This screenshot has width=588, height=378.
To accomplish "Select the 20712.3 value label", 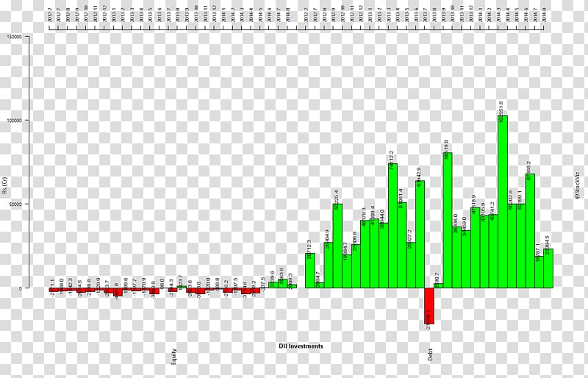I will 309,250.
